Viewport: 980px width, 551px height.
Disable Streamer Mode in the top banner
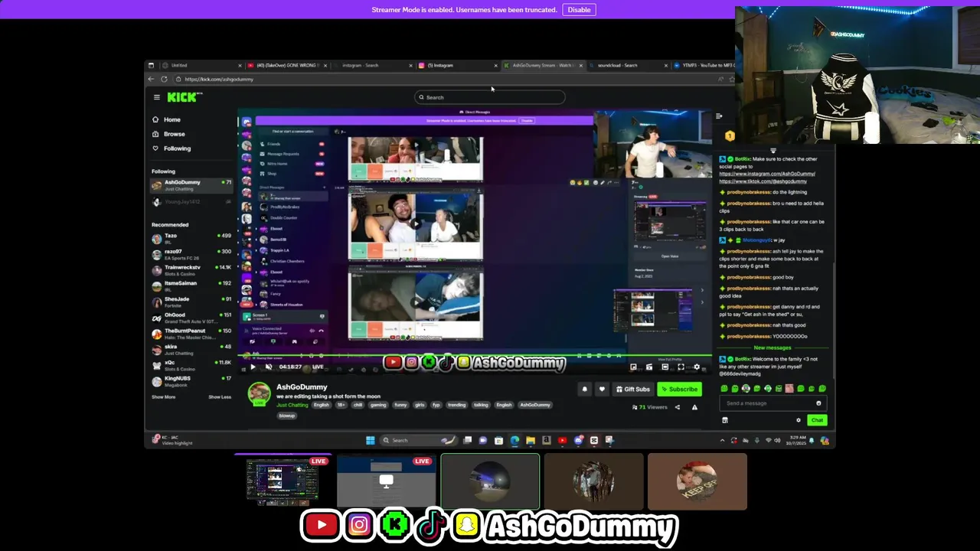[579, 10]
